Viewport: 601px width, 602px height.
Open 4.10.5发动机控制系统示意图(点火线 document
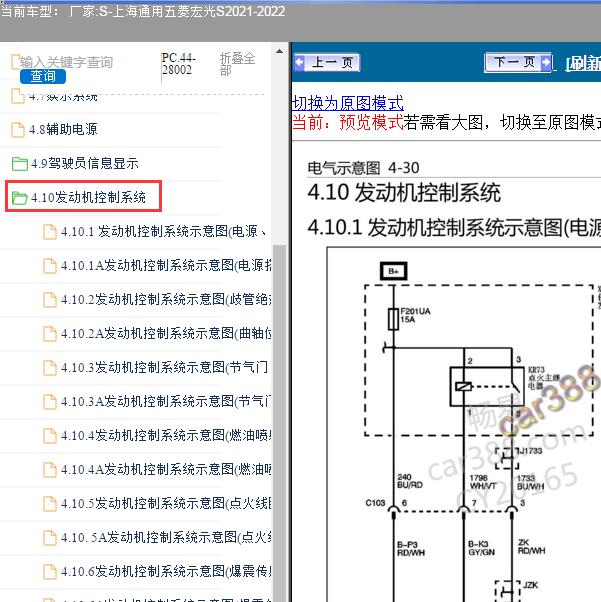(x=166, y=503)
